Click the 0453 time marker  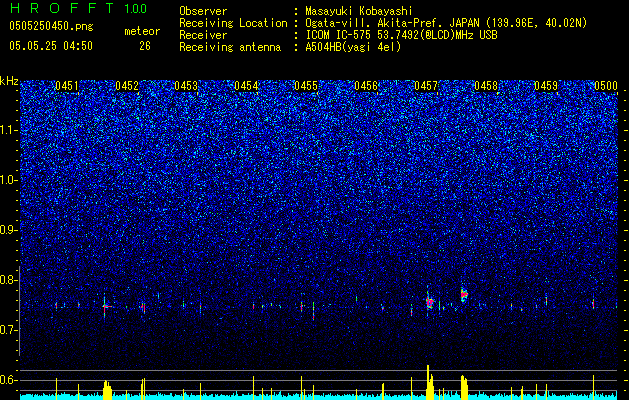coord(186,86)
